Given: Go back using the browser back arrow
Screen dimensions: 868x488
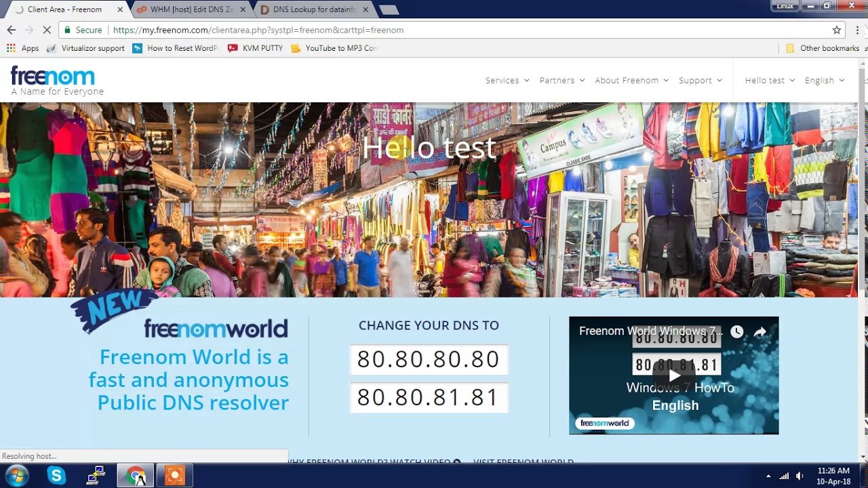Looking at the screenshot, I should [x=11, y=30].
